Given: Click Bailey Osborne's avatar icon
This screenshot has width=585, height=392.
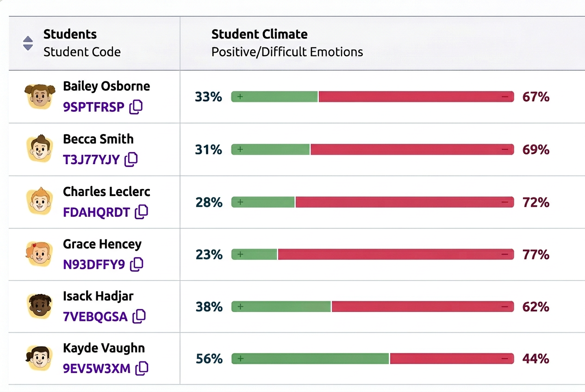Looking at the screenshot, I should coord(39,96).
